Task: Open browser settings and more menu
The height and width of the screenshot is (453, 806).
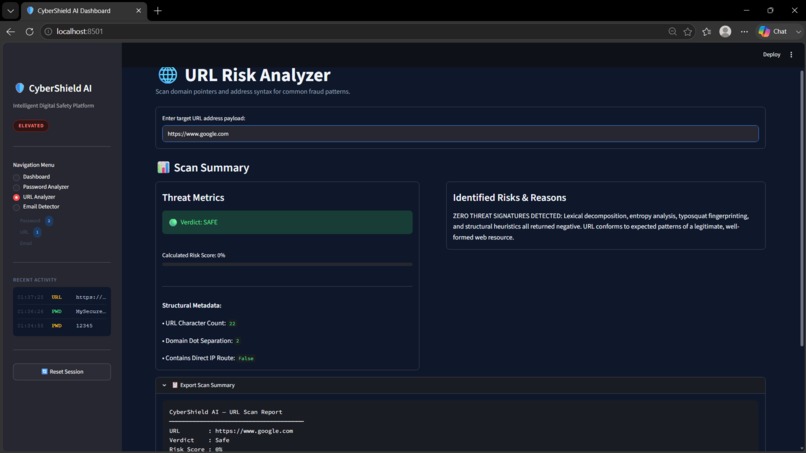Action: (744, 31)
